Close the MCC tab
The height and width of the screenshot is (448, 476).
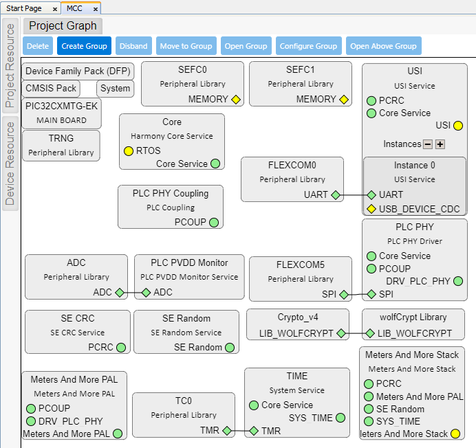94,9
